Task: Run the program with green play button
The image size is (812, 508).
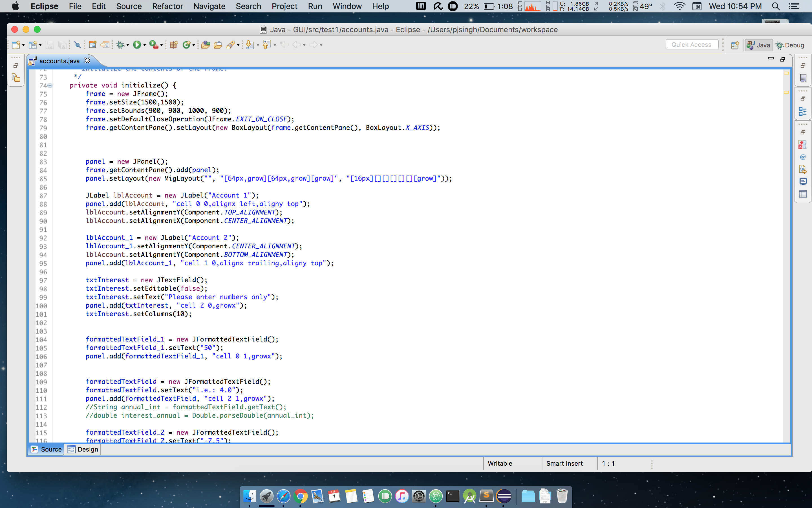Action: point(137,45)
